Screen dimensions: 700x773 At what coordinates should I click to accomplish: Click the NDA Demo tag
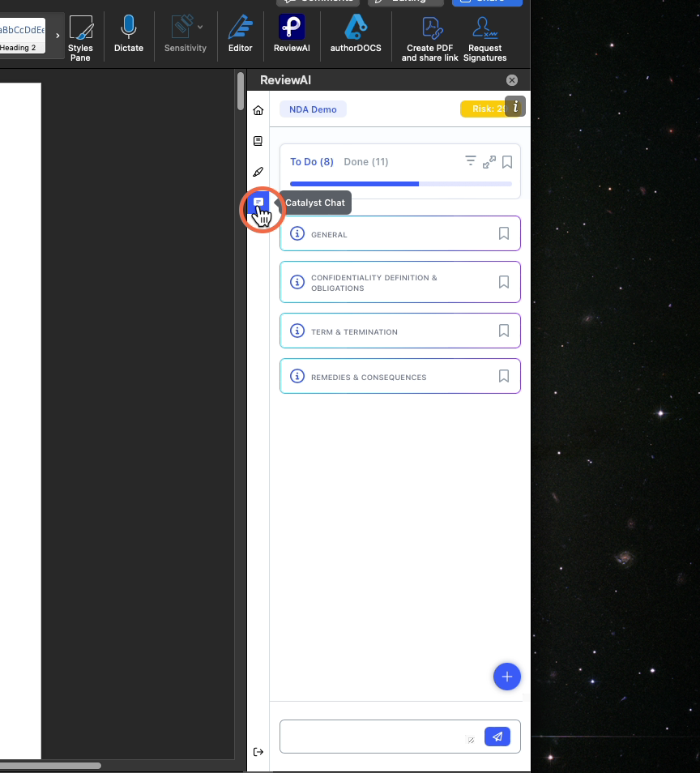tap(313, 109)
